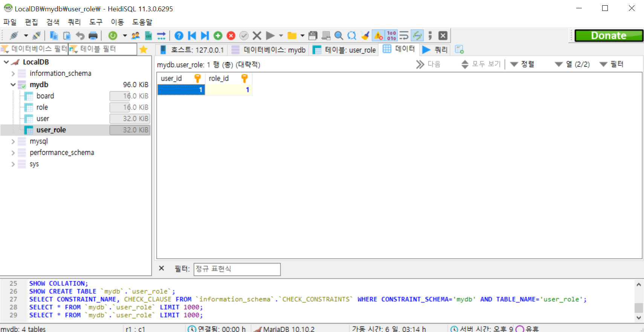Toggle the green highlighted link icon
This screenshot has height=332, width=644.
pos(417,35)
